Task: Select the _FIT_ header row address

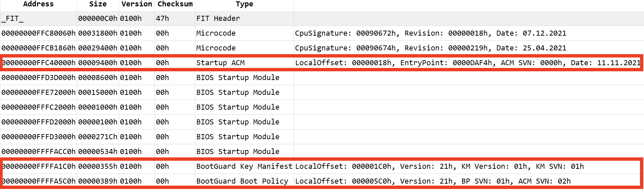Action: point(12,18)
